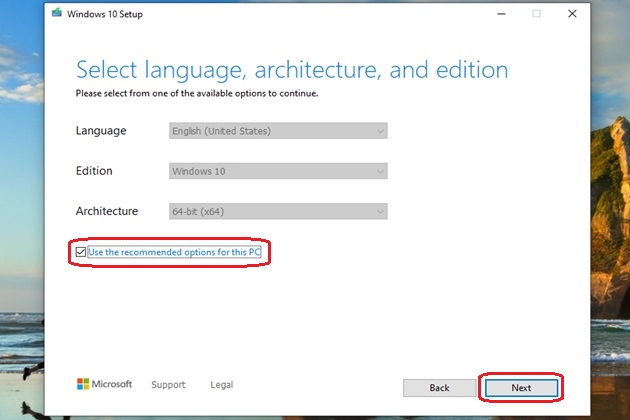Click the arrow on the Architecture dropdown
The width and height of the screenshot is (630, 420).
(x=379, y=211)
